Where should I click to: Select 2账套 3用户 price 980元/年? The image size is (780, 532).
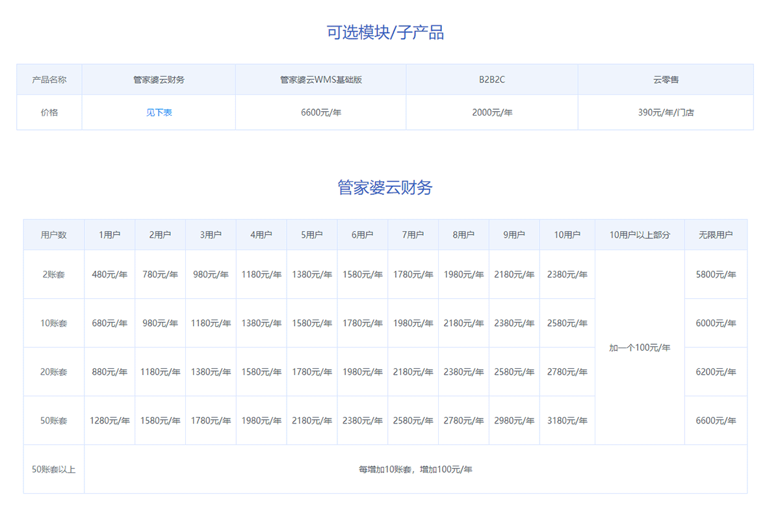click(211, 275)
